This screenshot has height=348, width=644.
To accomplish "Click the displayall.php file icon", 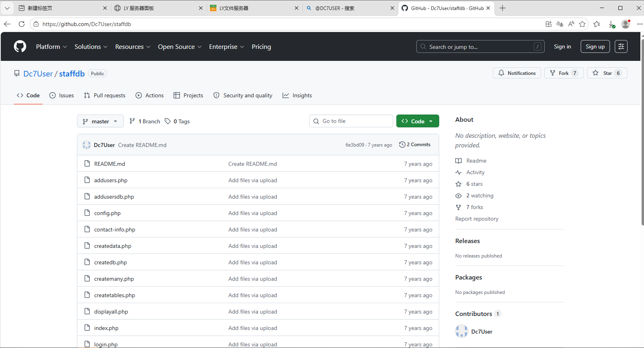I will [x=87, y=311].
